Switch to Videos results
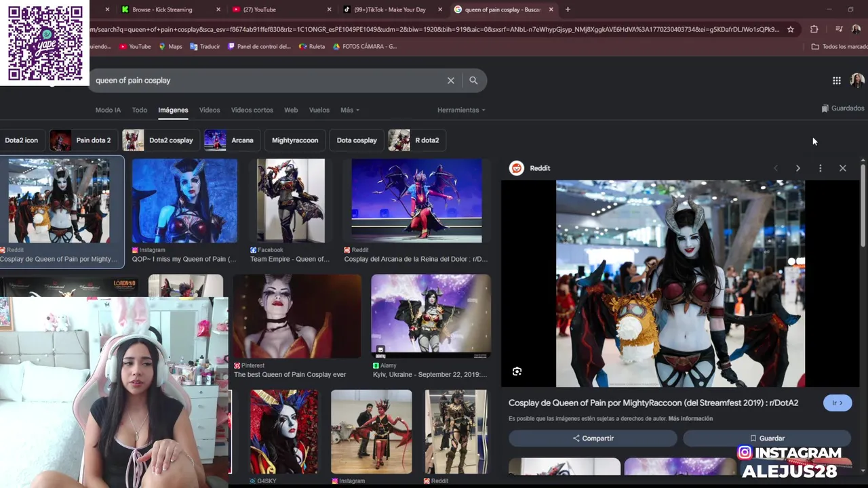The height and width of the screenshot is (488, 868). pyautogui.click(x=210, y=110)
